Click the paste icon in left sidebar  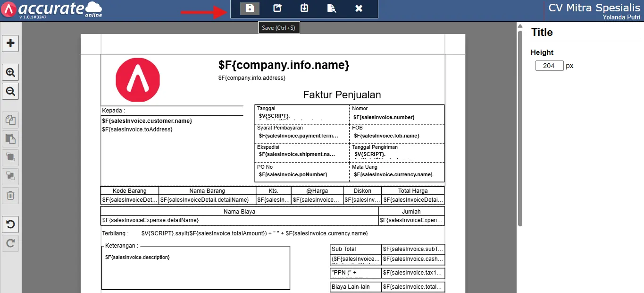10,139
